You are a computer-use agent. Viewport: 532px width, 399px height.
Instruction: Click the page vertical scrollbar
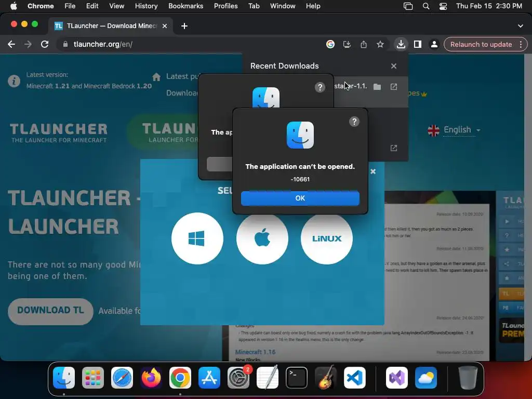click(x=528, y=207)
